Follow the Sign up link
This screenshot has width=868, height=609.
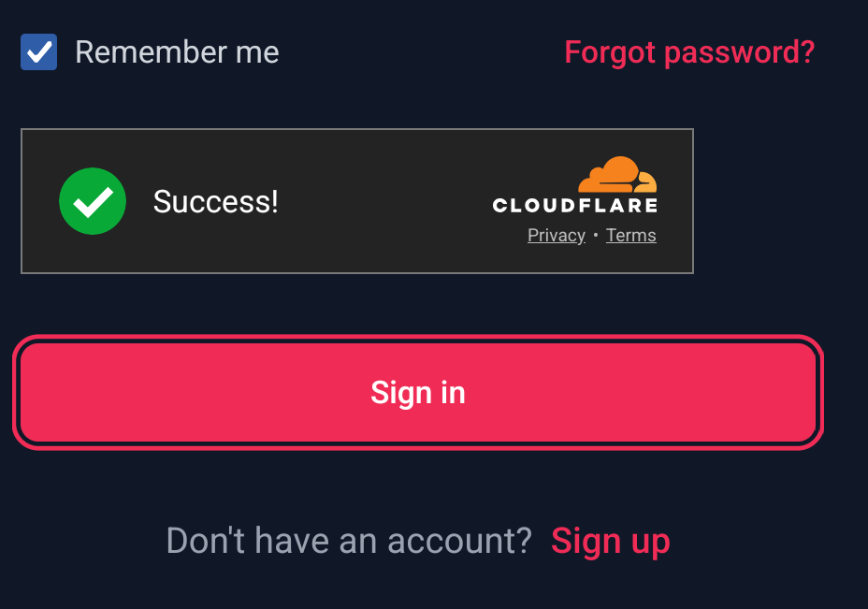click(610, 541)
